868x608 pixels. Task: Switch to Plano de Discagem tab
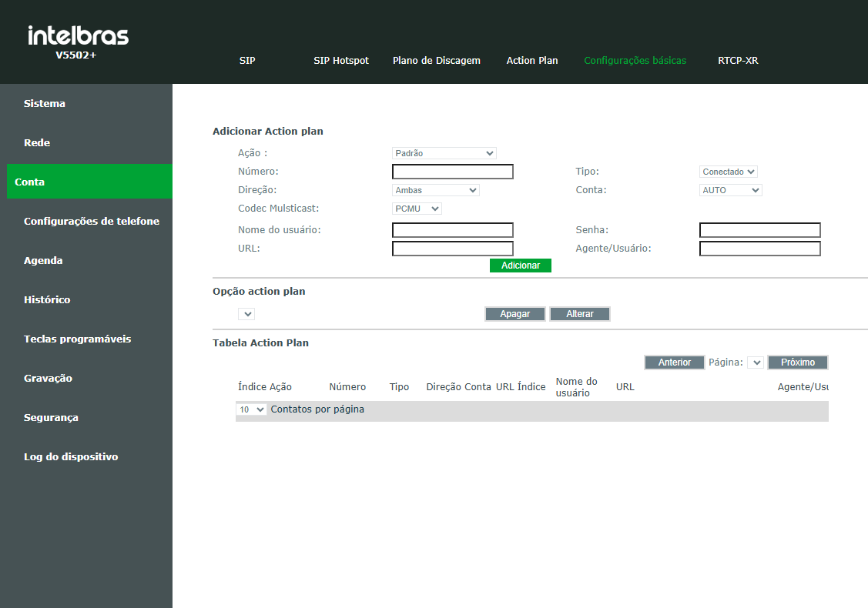436,60
